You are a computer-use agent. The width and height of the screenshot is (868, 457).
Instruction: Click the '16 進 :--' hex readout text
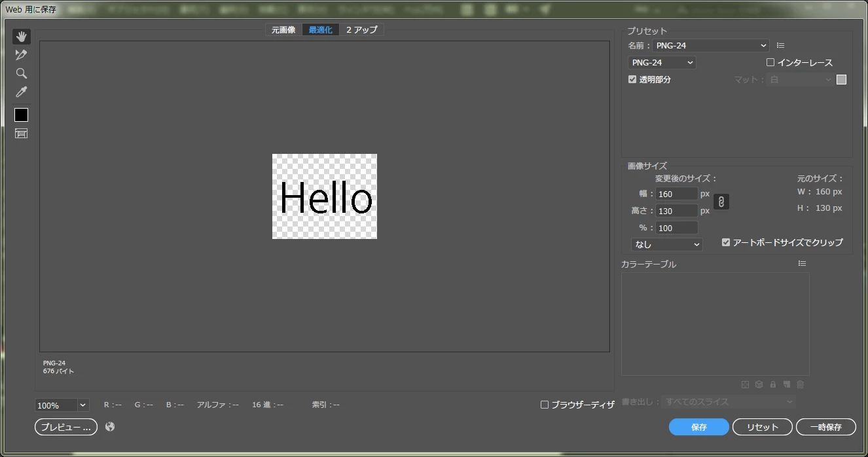click(268, 405)
